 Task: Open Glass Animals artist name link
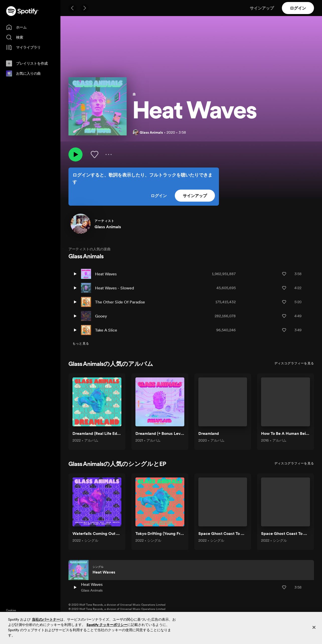108,227
